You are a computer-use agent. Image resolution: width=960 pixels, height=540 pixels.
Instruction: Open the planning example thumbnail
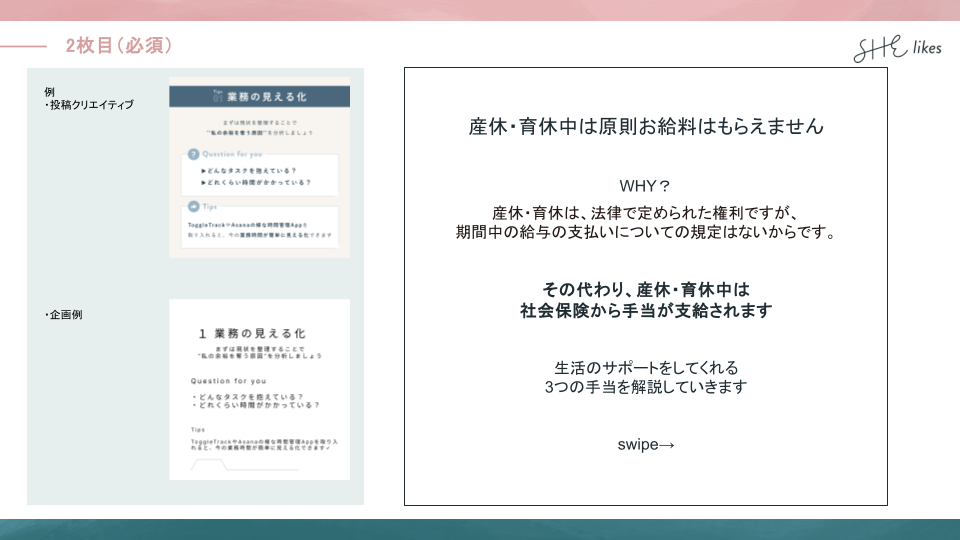click(260, 389)
